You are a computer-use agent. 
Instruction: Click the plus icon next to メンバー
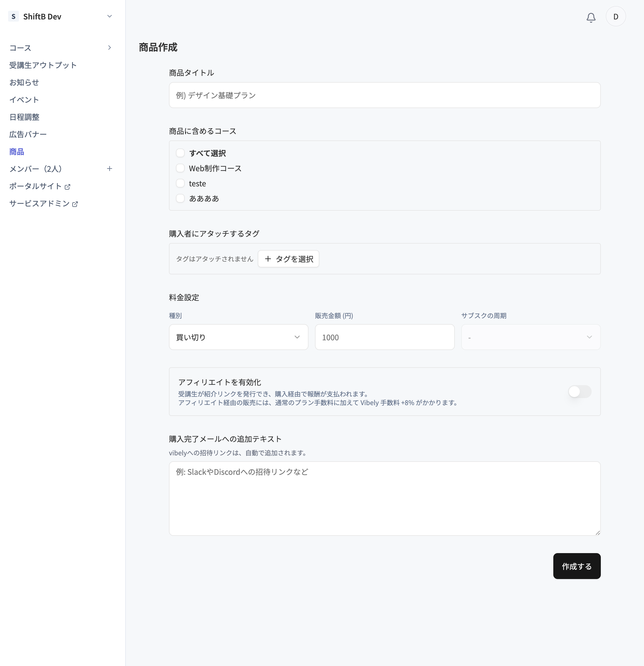(x=109, y=169)
